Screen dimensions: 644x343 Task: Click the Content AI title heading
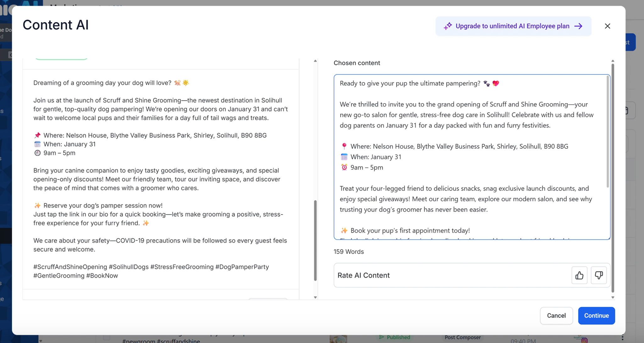[55, 25]
